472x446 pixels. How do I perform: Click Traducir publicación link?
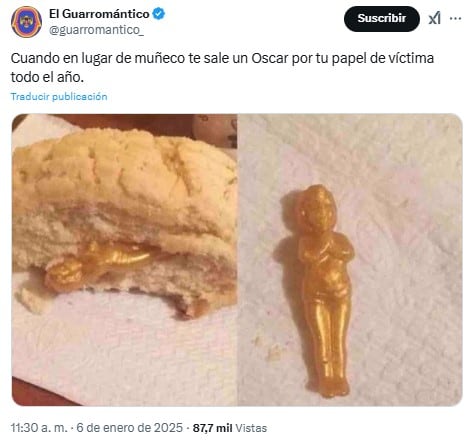(59, 97)
